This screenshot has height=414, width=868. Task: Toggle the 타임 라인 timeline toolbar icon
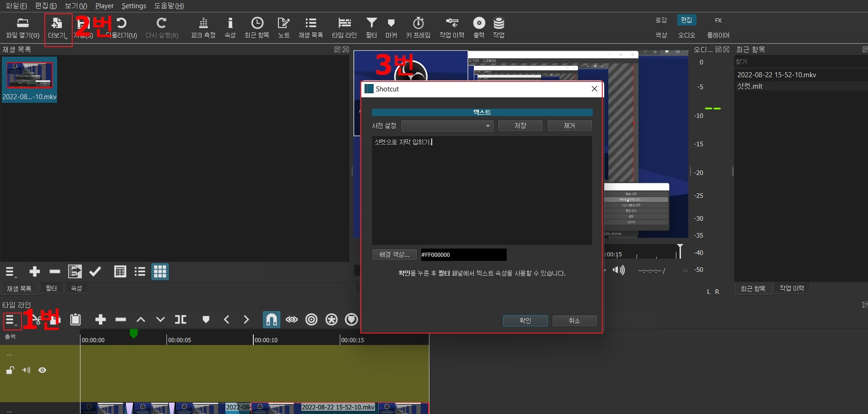pos(344,23)
